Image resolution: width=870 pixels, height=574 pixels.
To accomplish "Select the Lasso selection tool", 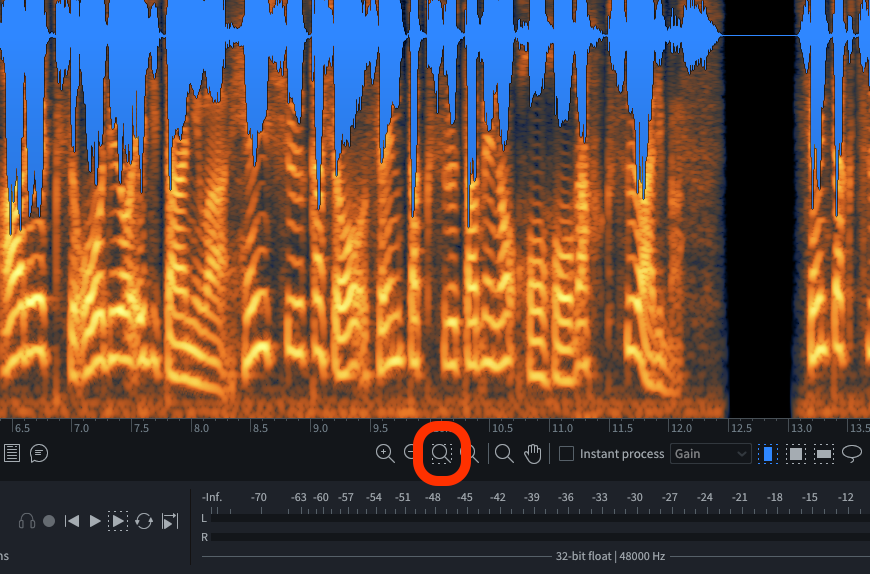I will coord(852,454).
